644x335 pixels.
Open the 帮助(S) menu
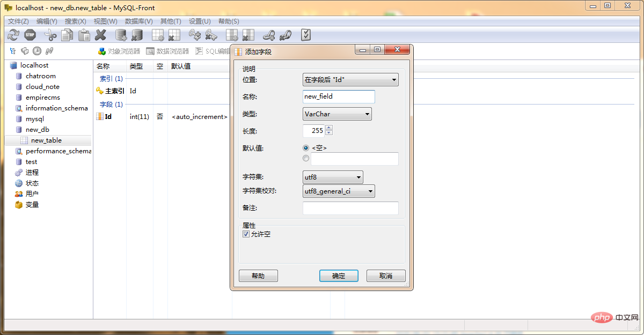tap(229, 21)
